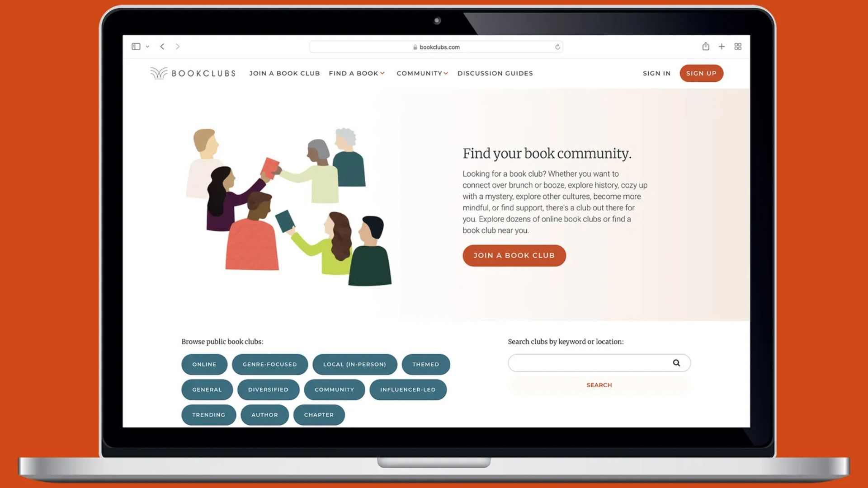Viewport: 868px width, 488px height.
Task: Click the browser new tab plus icon
Action: tap(722, 47)
